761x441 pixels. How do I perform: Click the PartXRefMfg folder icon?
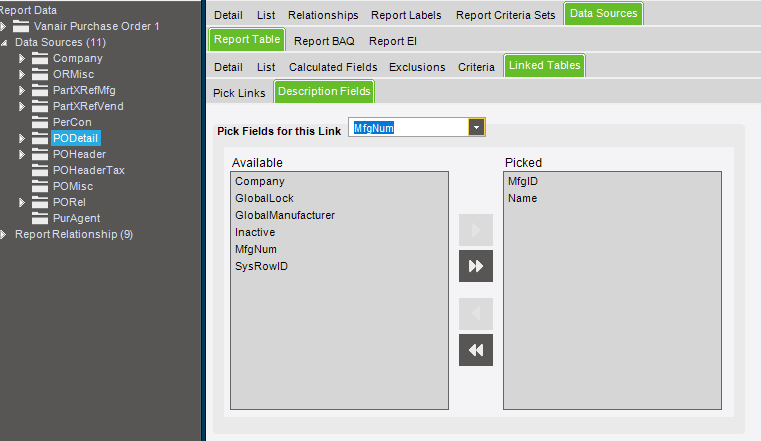40,91
